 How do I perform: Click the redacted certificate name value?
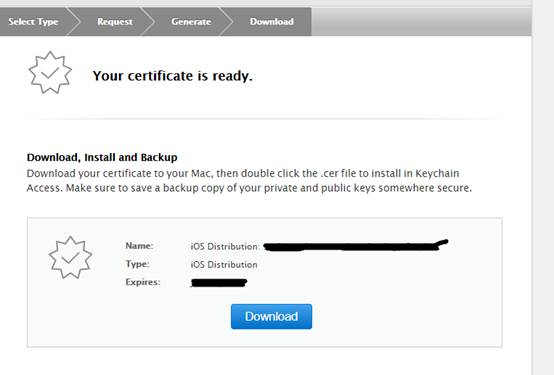[355, 245]
